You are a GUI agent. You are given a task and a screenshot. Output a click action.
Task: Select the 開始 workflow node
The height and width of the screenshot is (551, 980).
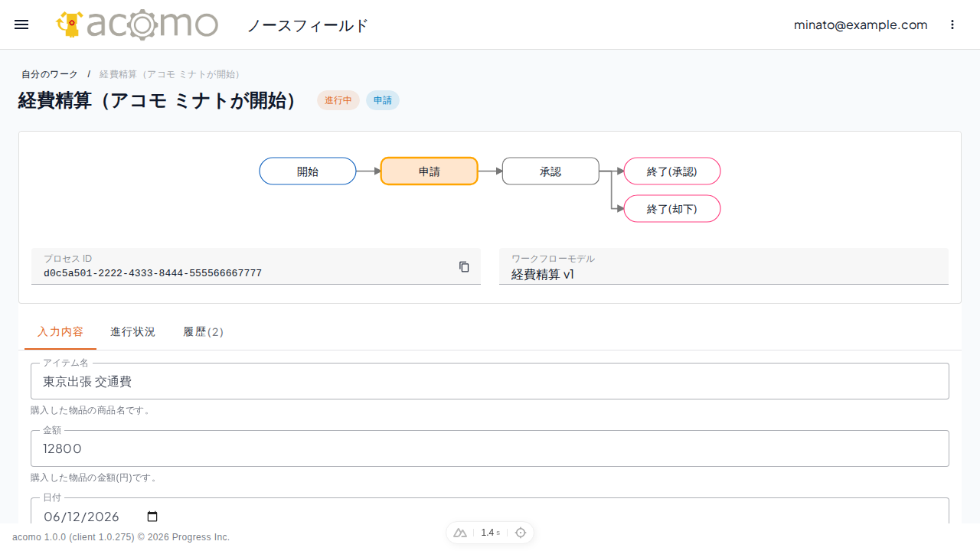click(308, 171)
